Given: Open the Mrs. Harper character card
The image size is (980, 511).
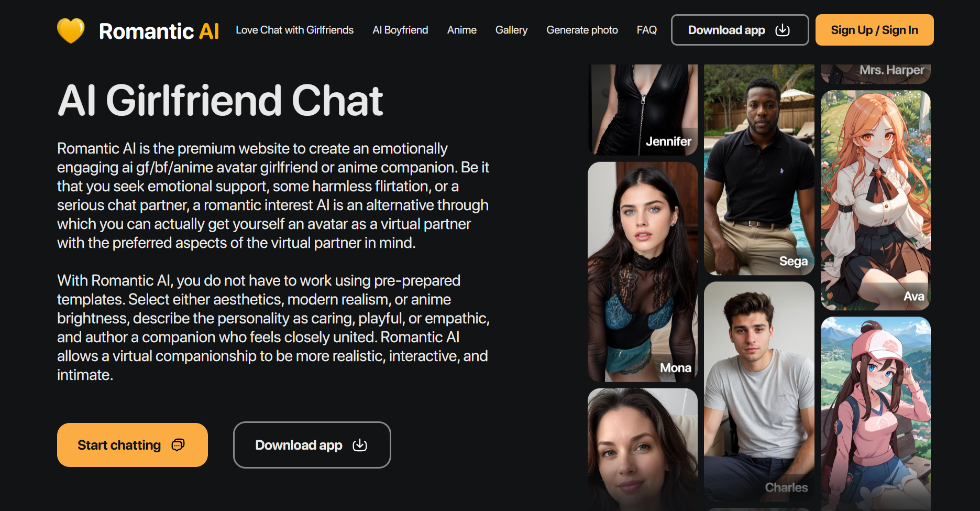Looking at the screenshot, I should [876, 74].
